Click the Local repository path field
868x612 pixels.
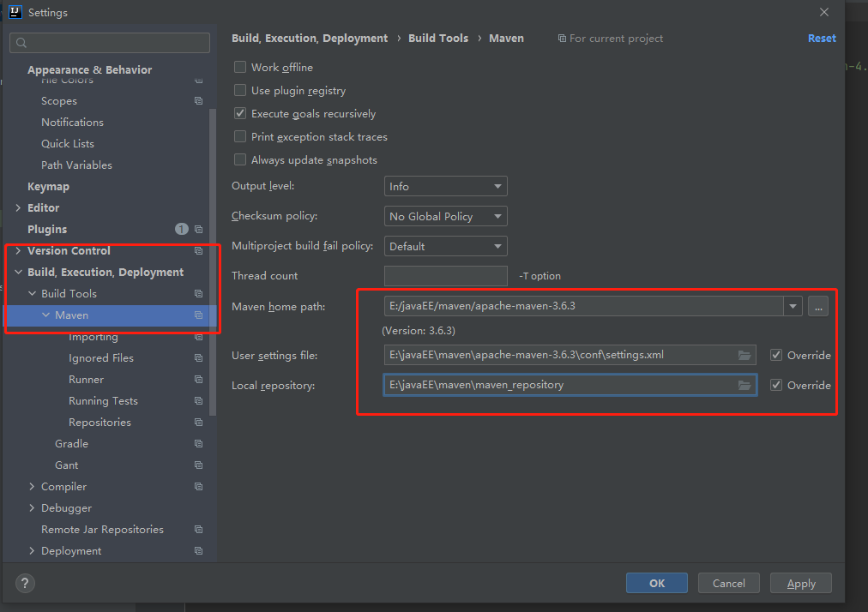(570, 385)
